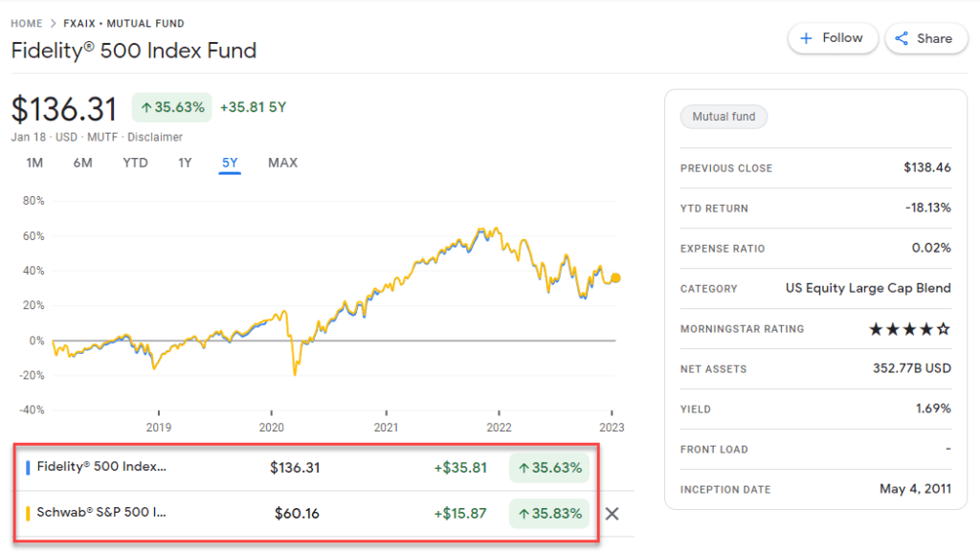This screenshot has width=980, height=552.
Task: Click the Schwab price $60.16
Action: (297, 514)
